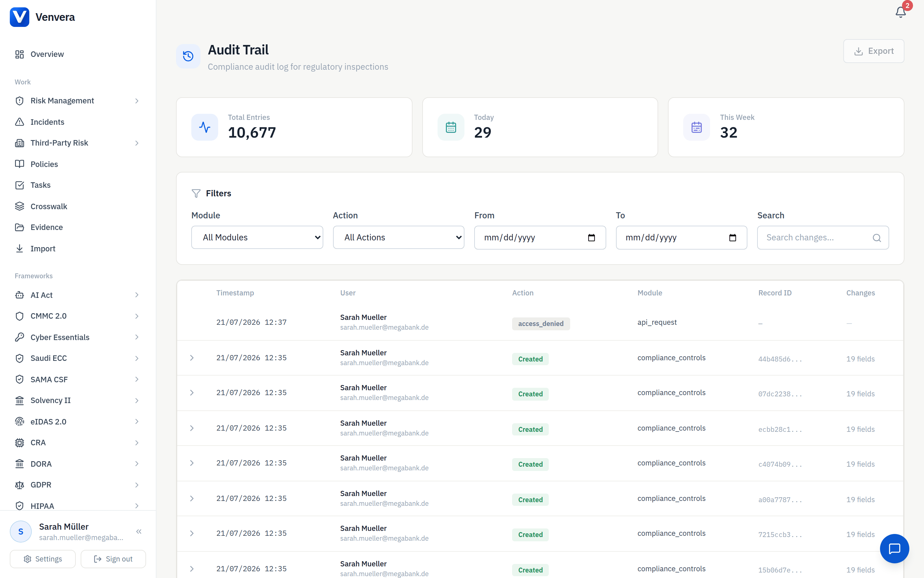
Task: Click the Export button
Action: pos(873,51)
